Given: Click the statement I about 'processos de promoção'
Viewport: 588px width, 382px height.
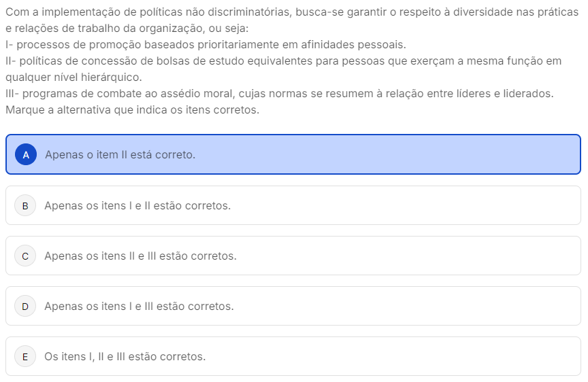Looking at the screenshot, I should click(x=205, y=45).
